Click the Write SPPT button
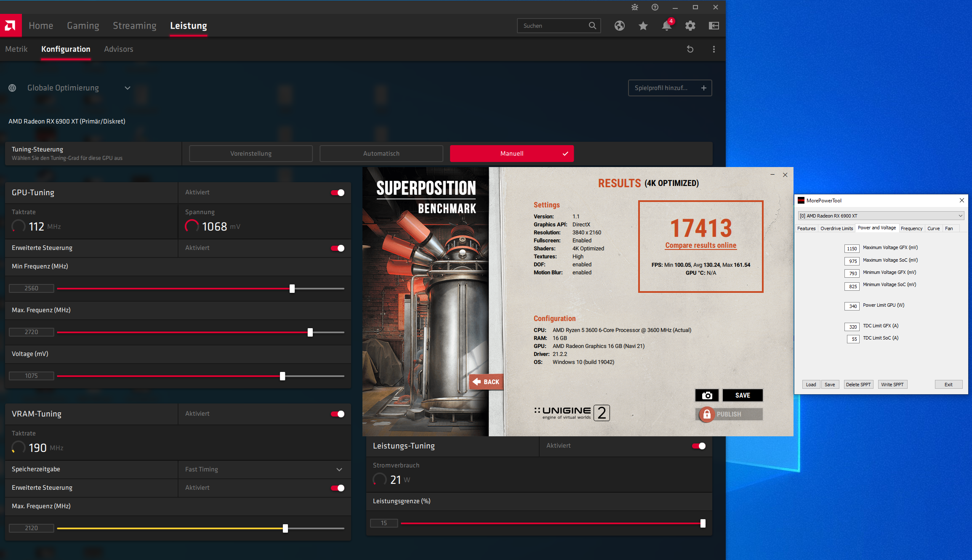Image resolution: width=972 pixels, height=560 pixels. pos(892,385)
